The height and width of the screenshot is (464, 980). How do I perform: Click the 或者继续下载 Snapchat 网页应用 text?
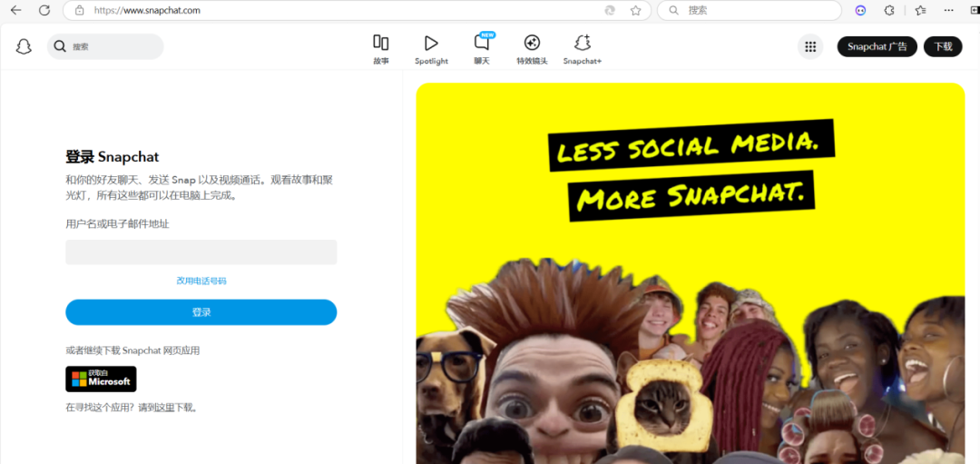pyautogui.click(x=132, y=350)
